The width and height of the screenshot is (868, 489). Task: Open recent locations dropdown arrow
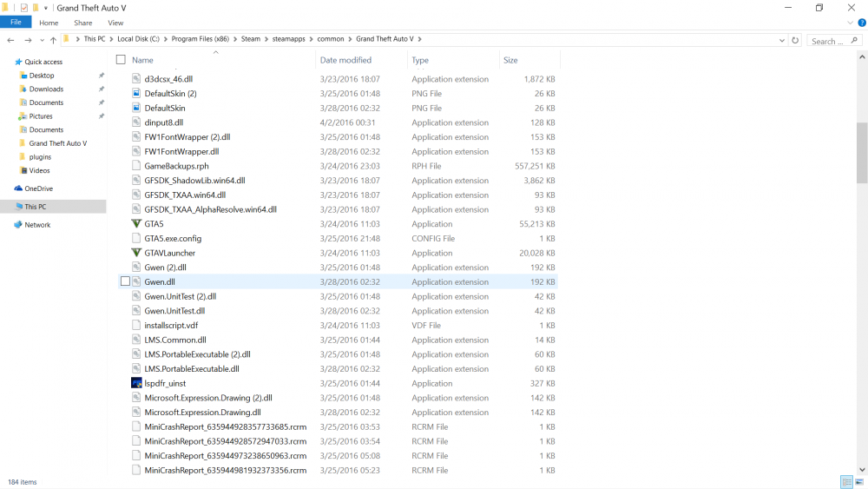click(42, 40)
